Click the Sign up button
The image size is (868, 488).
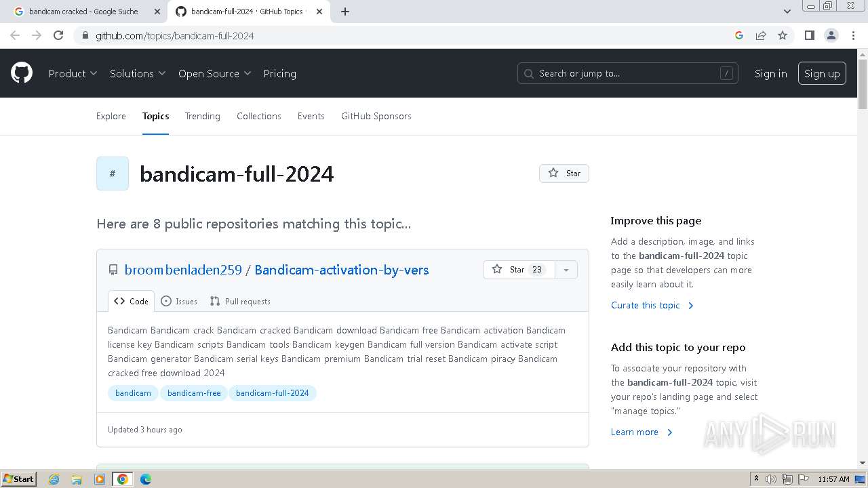pos(822,73)
